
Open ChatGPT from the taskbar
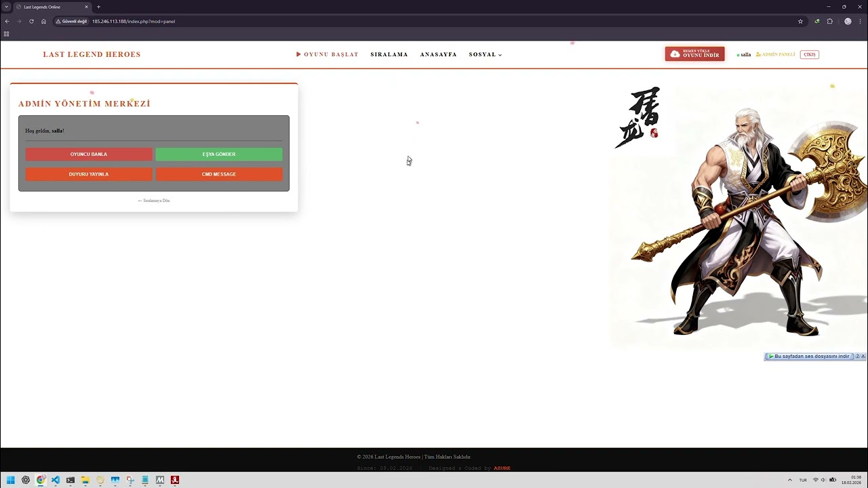point(26,480)
